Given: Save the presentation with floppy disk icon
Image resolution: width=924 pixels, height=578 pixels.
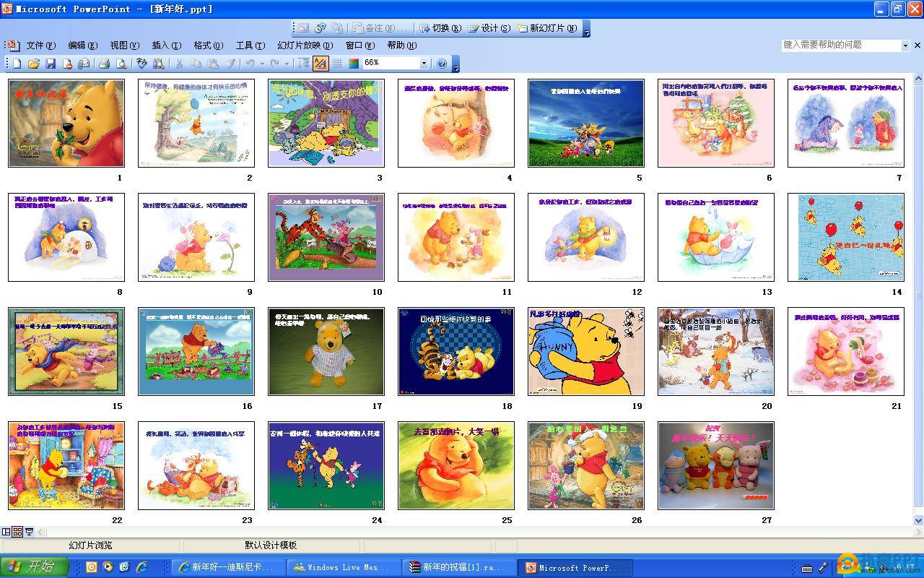Looking at the screenshot, I should (x=51, y=64).
